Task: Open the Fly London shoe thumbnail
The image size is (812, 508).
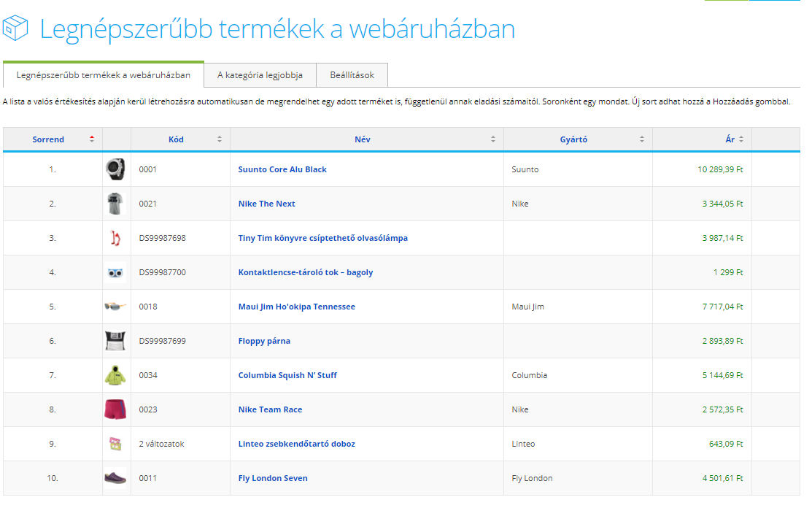Action: click(x=115, y=478)
